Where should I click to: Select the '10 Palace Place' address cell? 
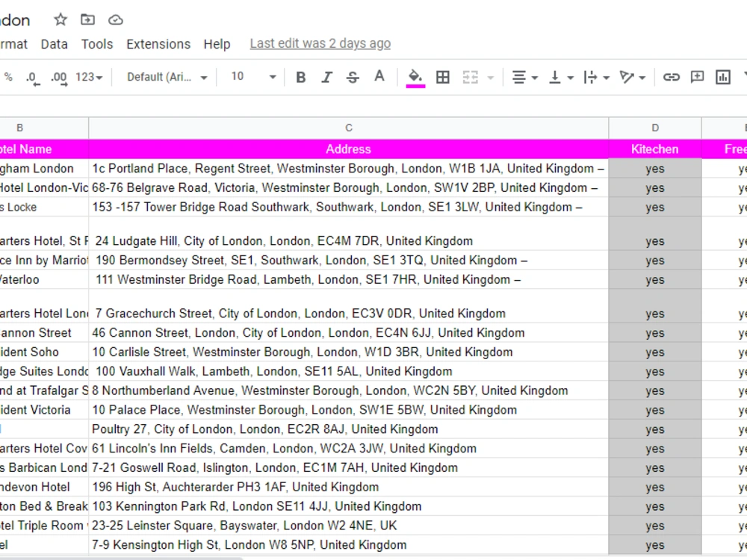click(x=348, y=410)
